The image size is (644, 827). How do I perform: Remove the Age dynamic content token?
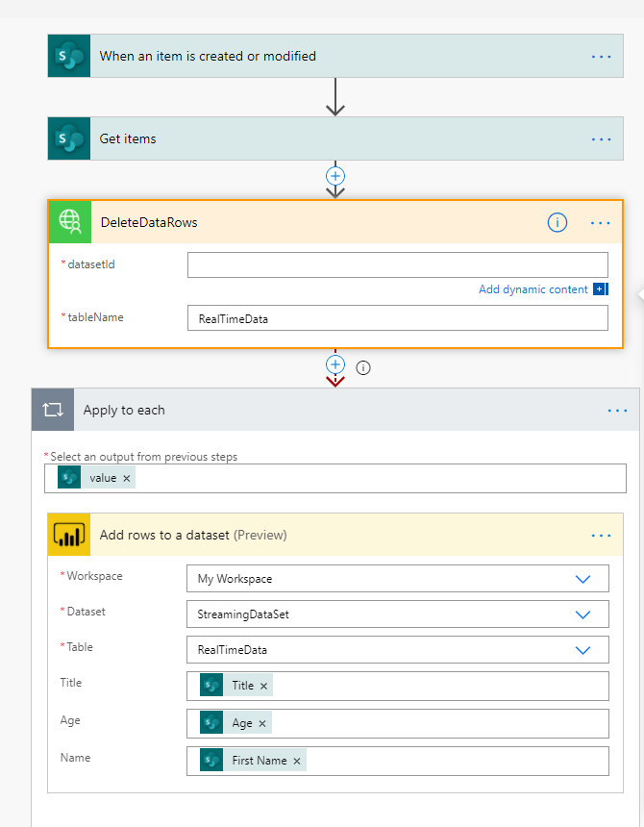(x=262, y=723)
